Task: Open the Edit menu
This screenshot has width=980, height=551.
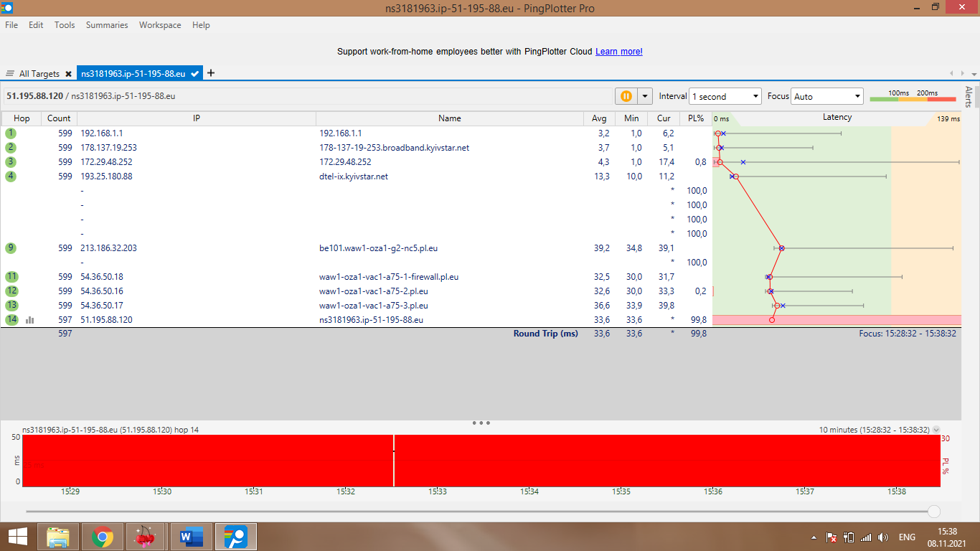Action: 36,24
